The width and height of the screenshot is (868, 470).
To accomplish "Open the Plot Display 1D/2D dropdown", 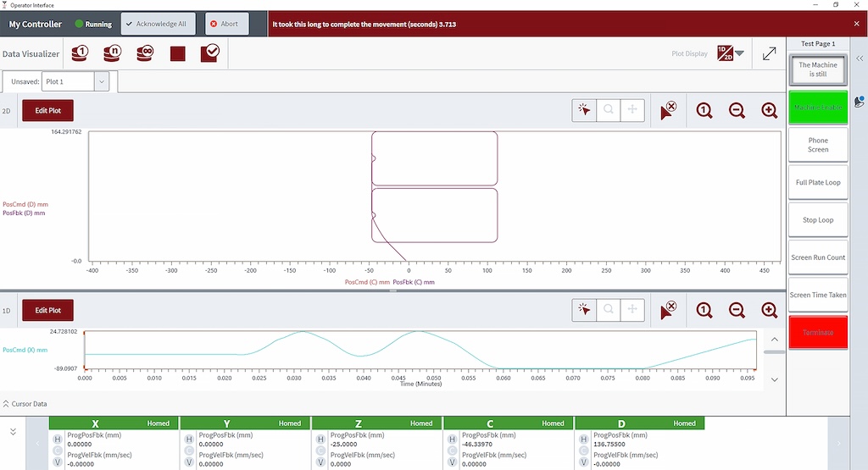I will 731,54.
